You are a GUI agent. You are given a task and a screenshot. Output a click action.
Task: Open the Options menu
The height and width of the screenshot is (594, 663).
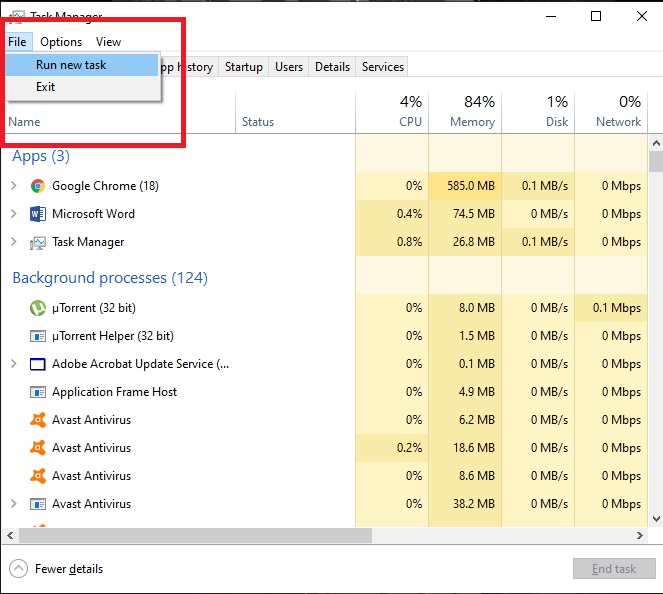[x=61, y=42]
